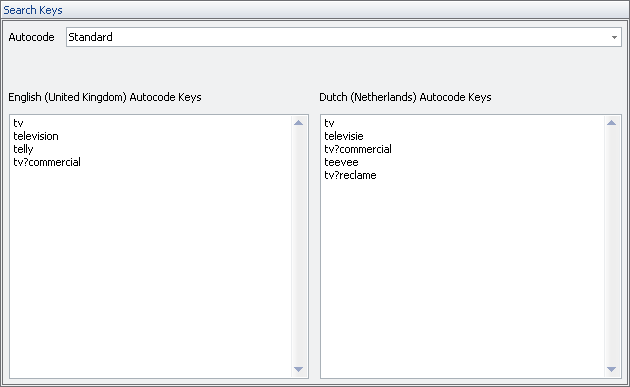Select 'tv?commercial' in Dutch keys list
630x387 pixels.
point(358,149)
